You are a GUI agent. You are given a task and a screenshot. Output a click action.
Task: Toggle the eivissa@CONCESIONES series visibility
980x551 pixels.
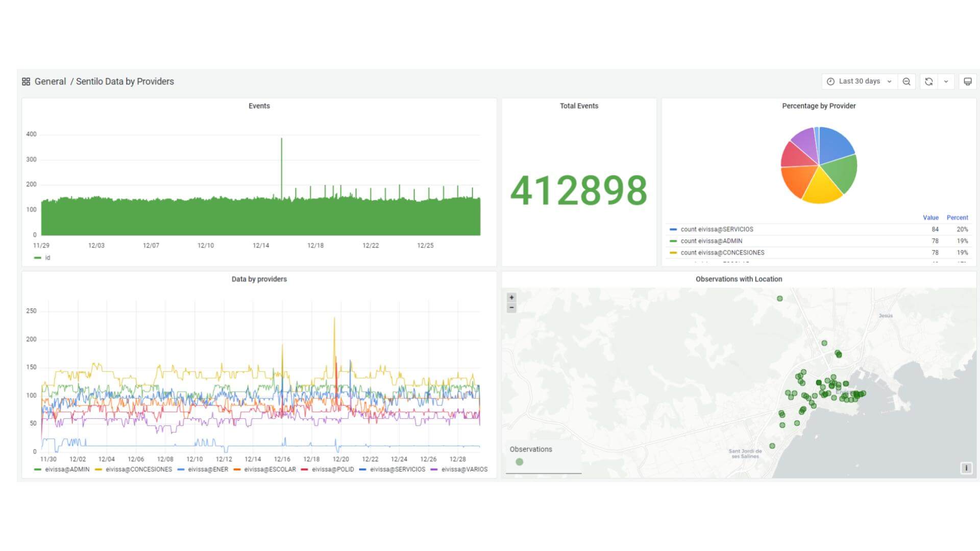coord(139,469)
